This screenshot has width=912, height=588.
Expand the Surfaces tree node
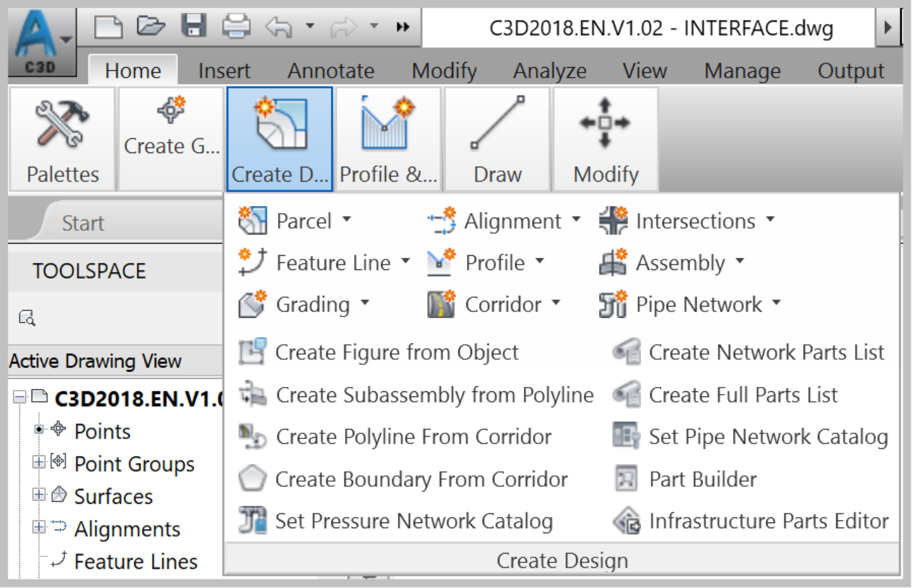[39, 495]
